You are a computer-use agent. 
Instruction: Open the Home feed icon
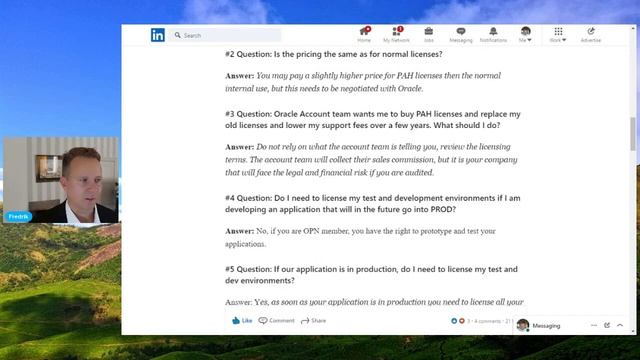pos(364,35)
